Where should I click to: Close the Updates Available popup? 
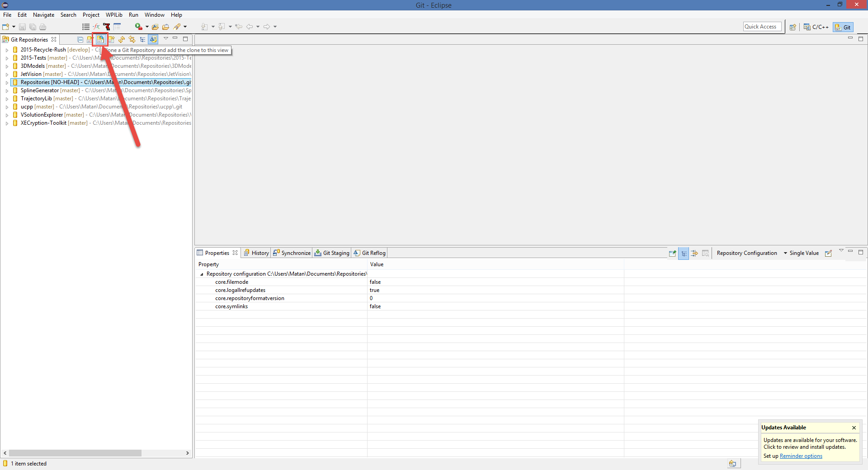click(x=854, y=428)
